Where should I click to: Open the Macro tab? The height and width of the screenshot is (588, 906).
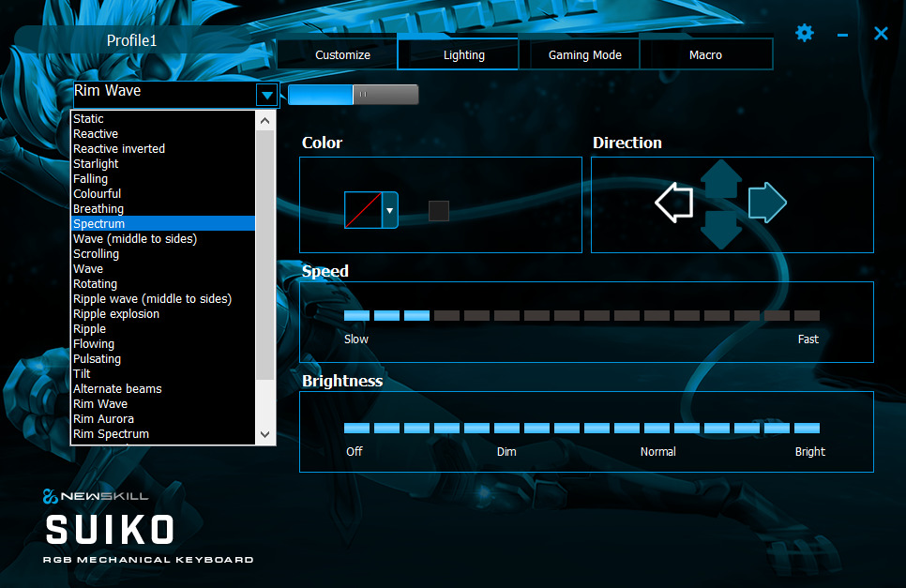[x=705, y=55]
